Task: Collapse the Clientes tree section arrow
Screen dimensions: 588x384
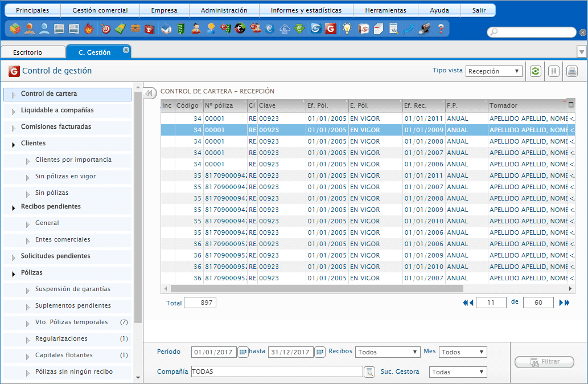Action: tap(14, 145)
